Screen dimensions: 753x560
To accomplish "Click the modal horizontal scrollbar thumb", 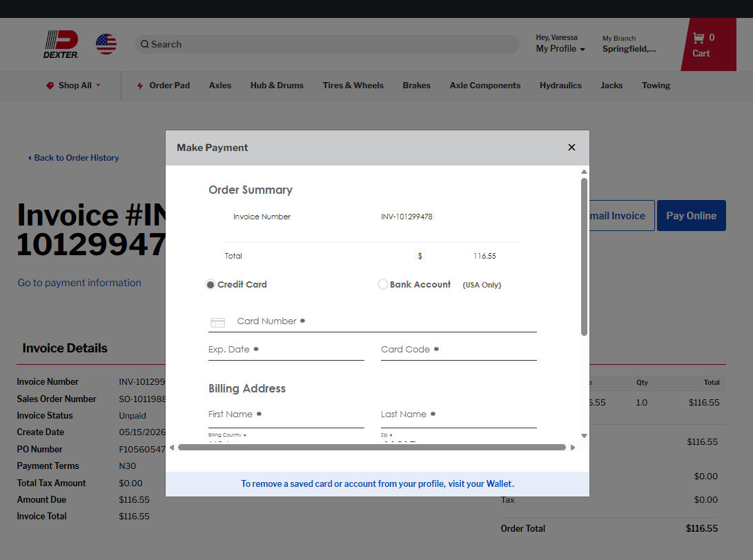I will (372, 447).
